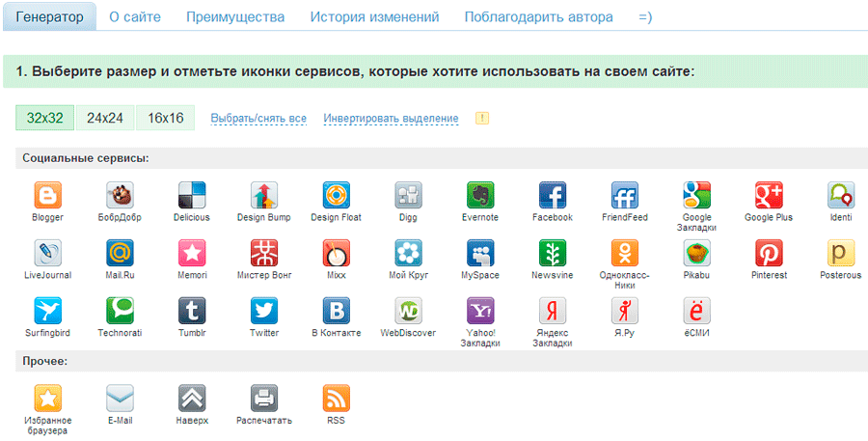The width and height of the screenshot is (868, 441).
Task: Mark the LiveJournal icon
Action: [x=47, y=253]
